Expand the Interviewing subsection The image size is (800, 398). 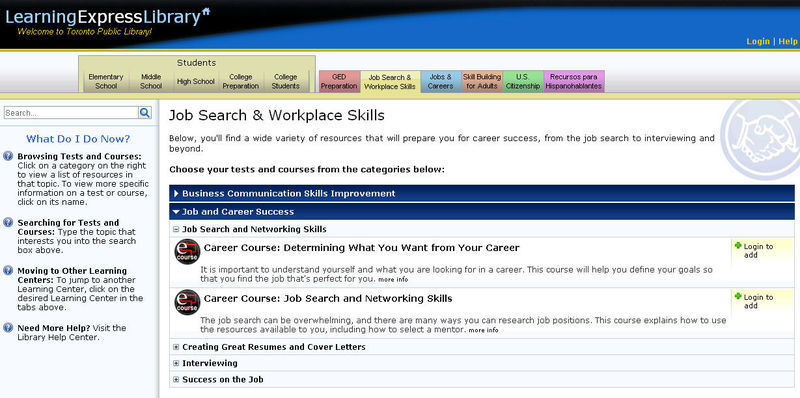point(176,363)
